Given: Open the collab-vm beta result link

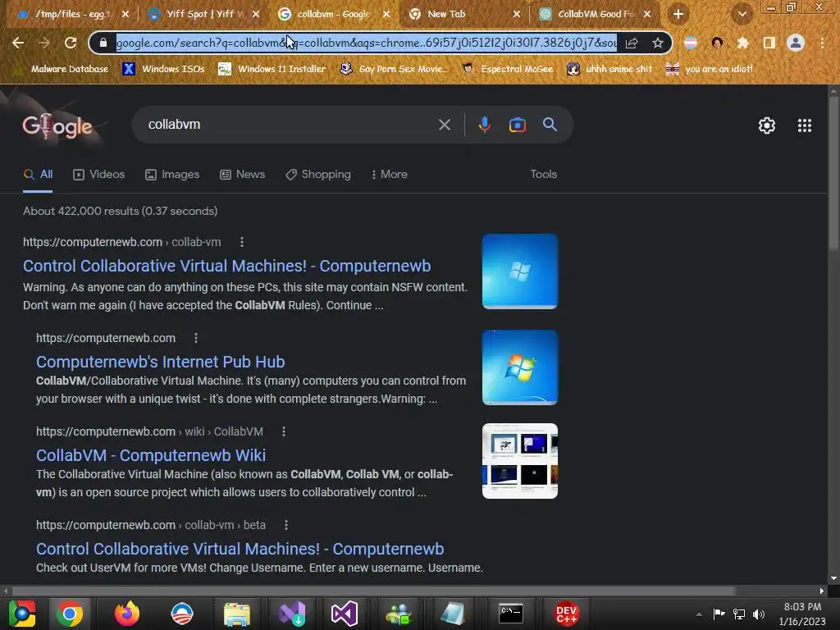Looking at the screenshot, I should tap(240, 549).
